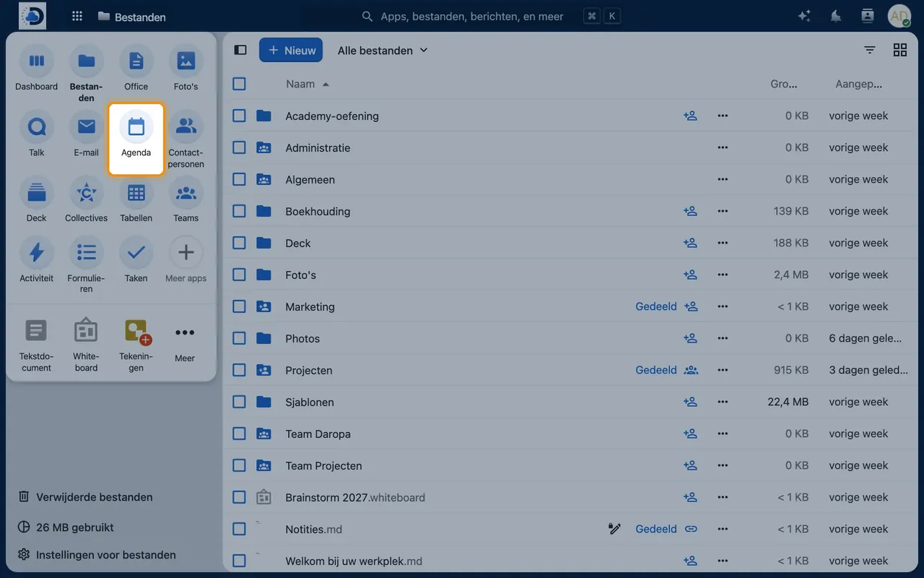The image size is (924, 578).
Task: Open the E-mail app
Action: point(86,134)
